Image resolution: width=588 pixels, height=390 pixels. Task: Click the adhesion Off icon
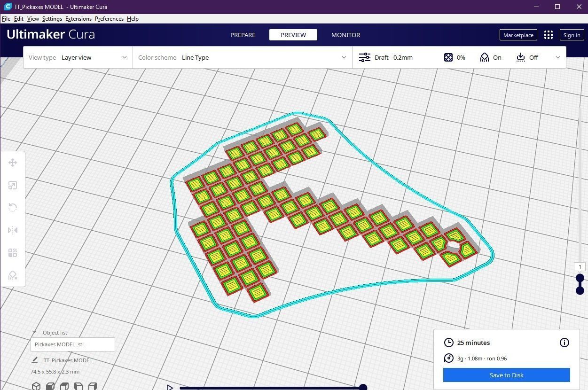click(520, 57)
